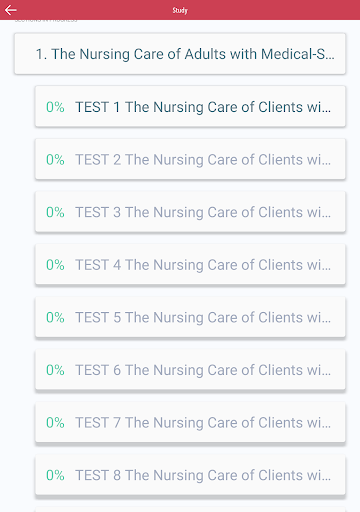Viewport: 360px width, 512px height.
Task: Tap the 0% score beside TEST 6
Action: 55,370
